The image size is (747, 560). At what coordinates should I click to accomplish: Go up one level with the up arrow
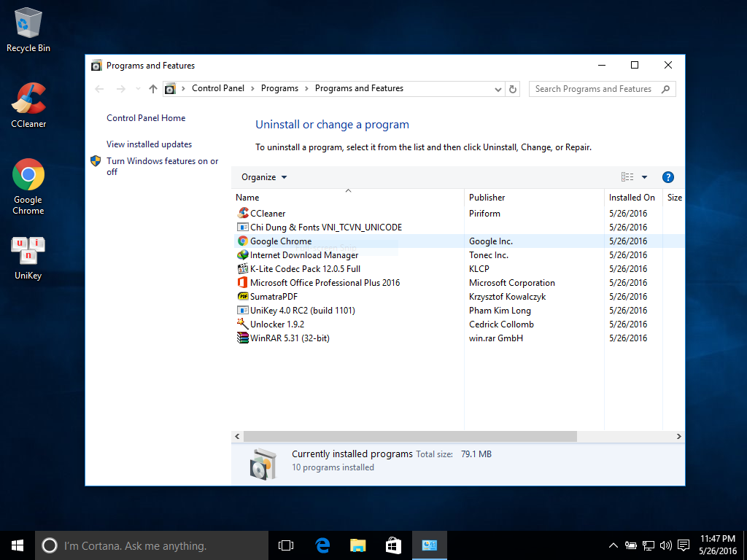(153, 89)
